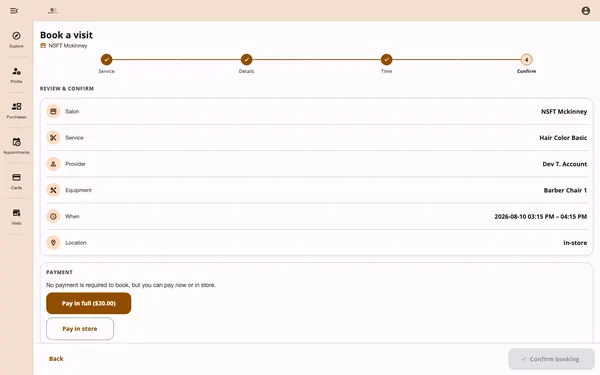
Task: Click the 'Provider' row label
Action: [x=75, y=164]
